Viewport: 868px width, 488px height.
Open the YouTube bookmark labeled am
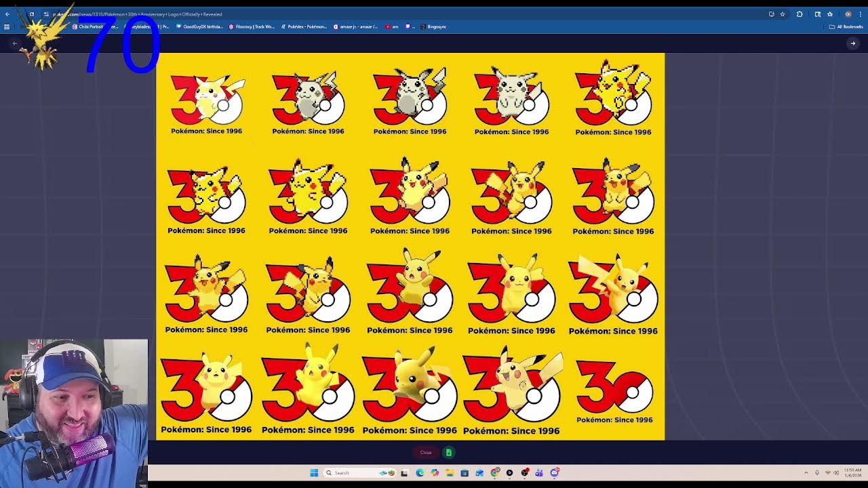point(392,26)
